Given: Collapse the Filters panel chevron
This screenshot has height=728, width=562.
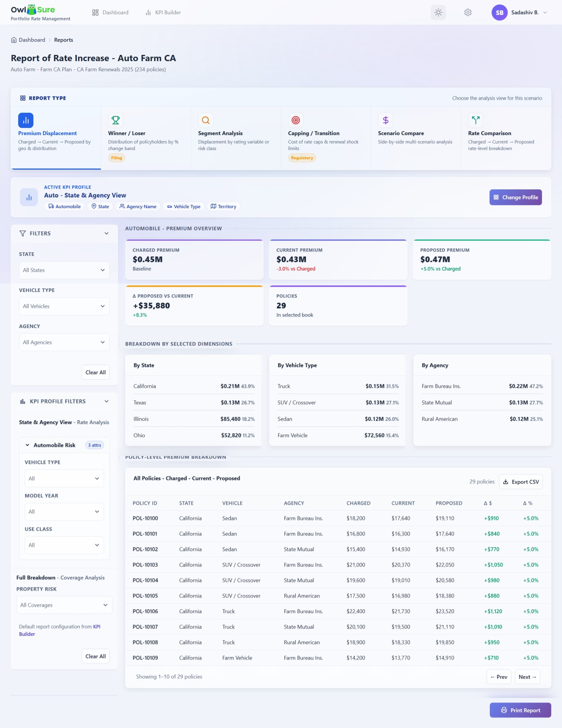Looking at the screenshot, I should (106, 233).
